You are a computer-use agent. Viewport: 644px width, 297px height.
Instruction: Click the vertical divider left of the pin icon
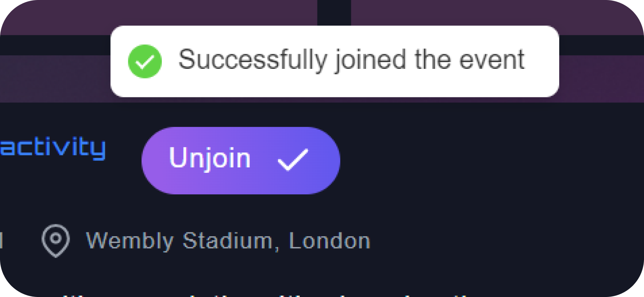pyautogui.click(x=2, y=241)
